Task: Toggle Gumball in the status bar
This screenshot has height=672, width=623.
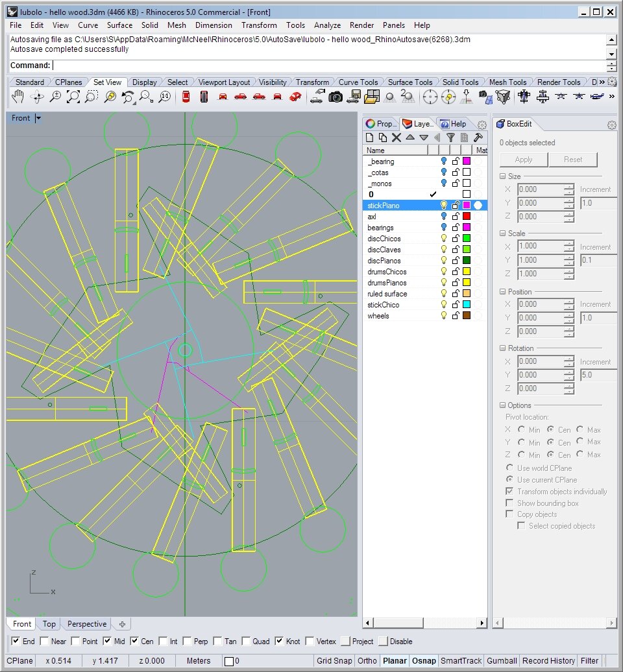Action: point(504,661)
